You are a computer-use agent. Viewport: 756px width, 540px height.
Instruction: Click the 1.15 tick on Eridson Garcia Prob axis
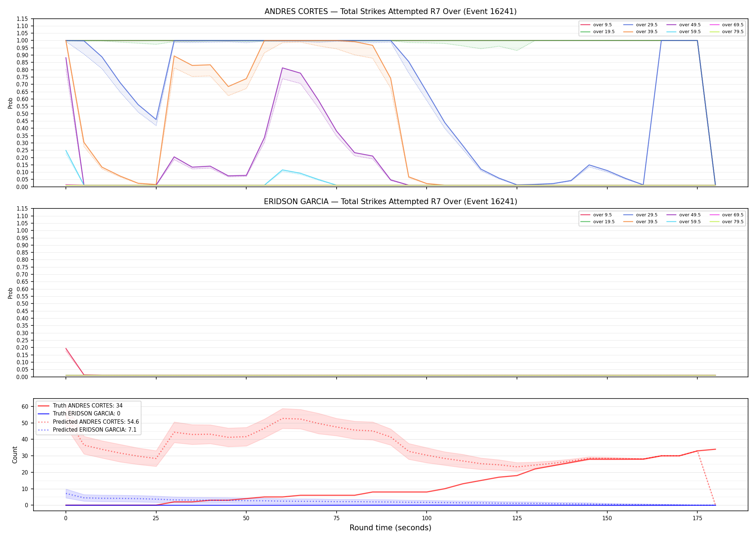tap(22, 209)
